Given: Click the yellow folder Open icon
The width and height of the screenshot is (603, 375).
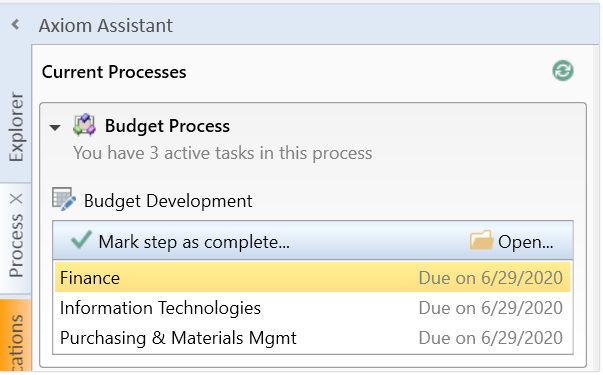Looking at the screenshot, I should (481, 240).
